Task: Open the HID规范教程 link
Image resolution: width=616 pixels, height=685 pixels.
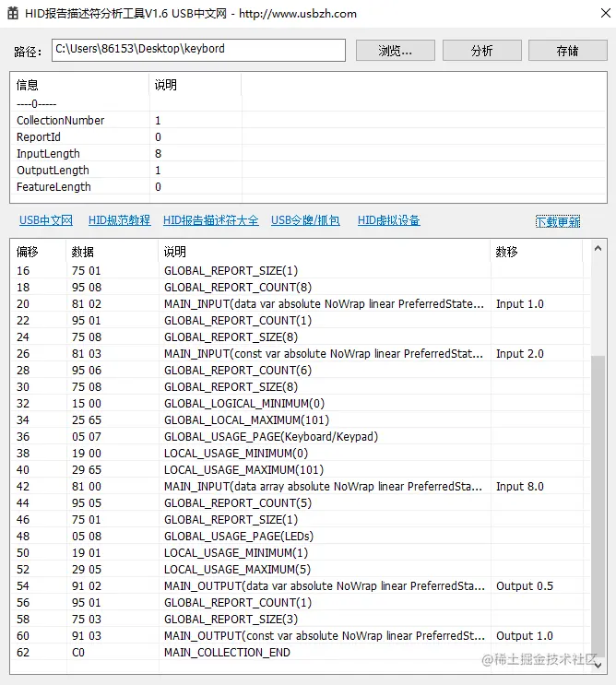Action: pos(119,220)
